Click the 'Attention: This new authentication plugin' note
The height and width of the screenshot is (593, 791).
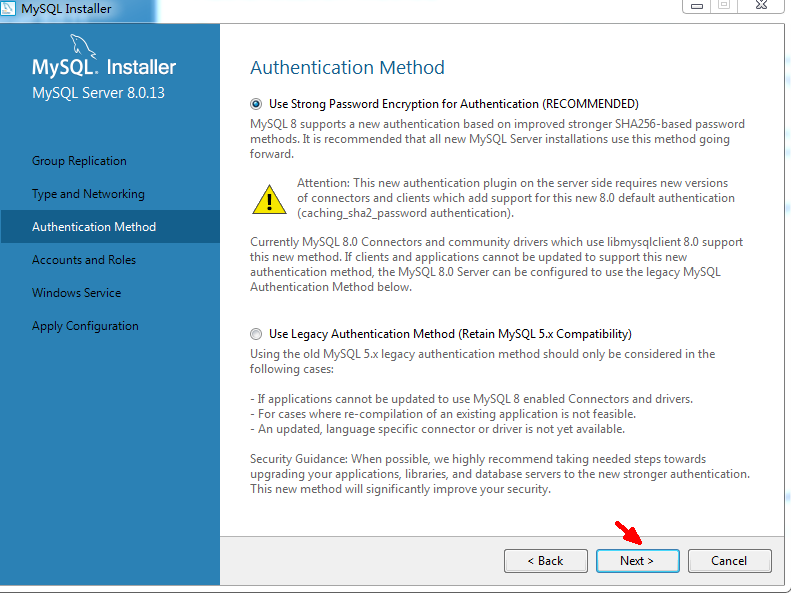coord(516,198)
